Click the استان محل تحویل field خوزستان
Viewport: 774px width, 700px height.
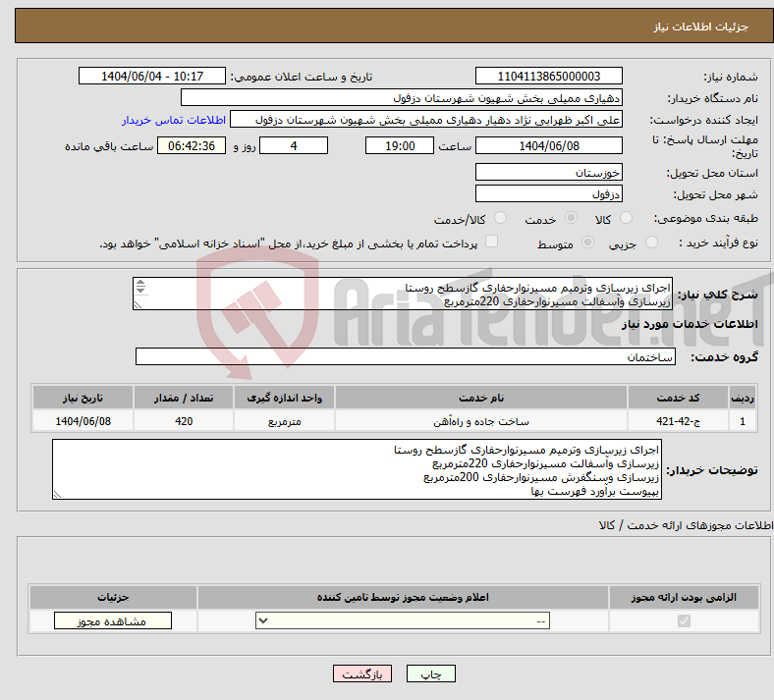tap(549, 173)
